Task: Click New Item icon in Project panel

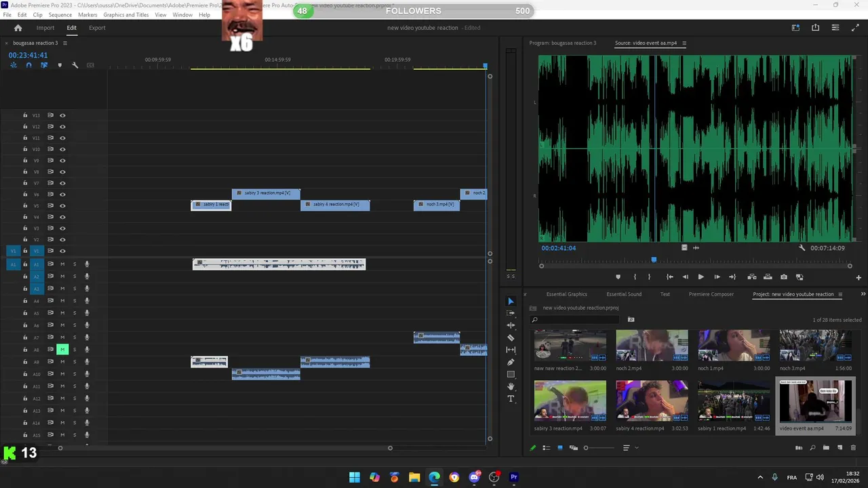Action: pos(840,447)
